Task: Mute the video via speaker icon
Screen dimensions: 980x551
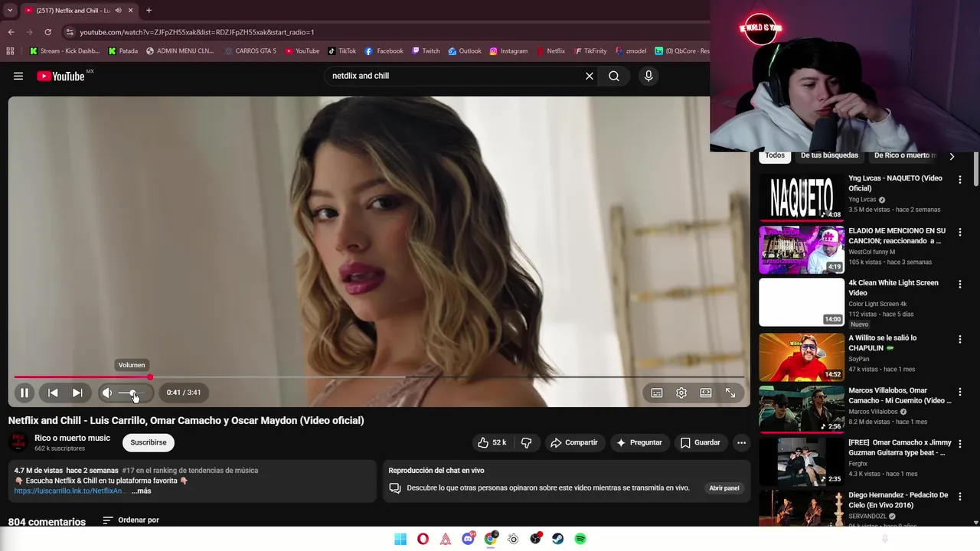Action: pos(107,393)
